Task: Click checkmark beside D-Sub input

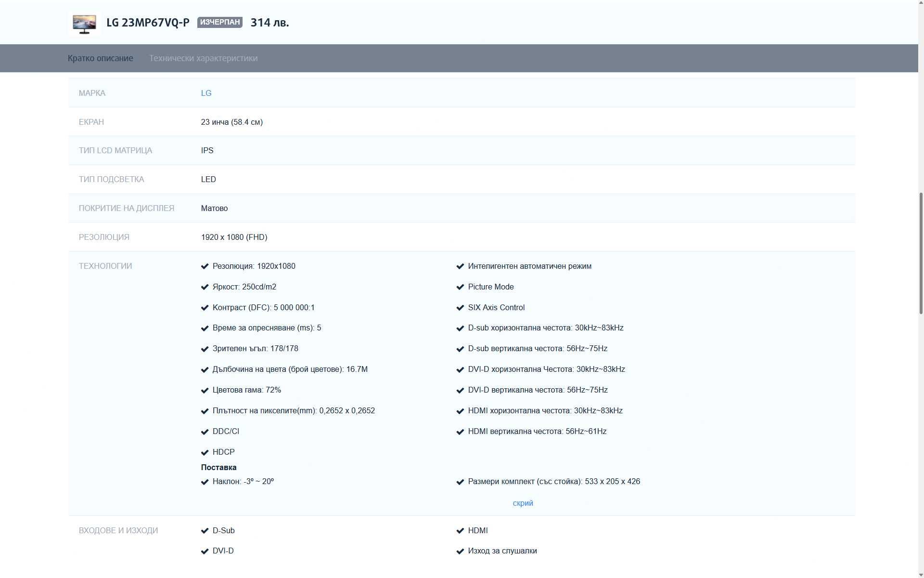Action: pos(205,531)
